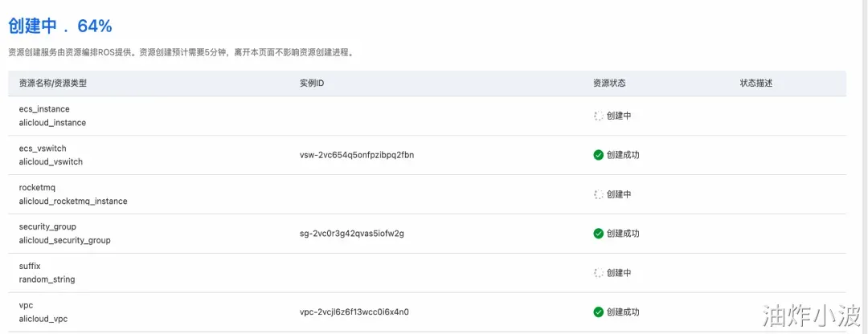Click green success checkmark for ecs_vswitch
This screenshot has width=868, height=334.
599,155
